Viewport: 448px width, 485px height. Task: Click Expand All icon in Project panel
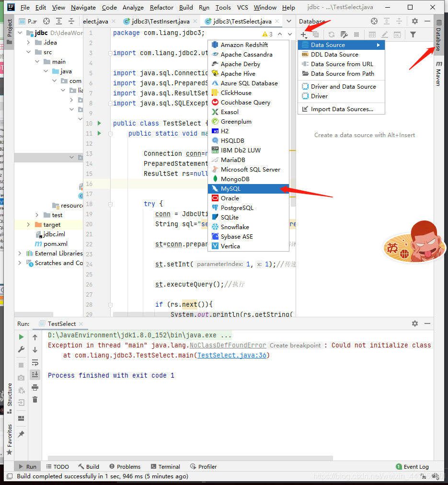click(x=59, y=21)
